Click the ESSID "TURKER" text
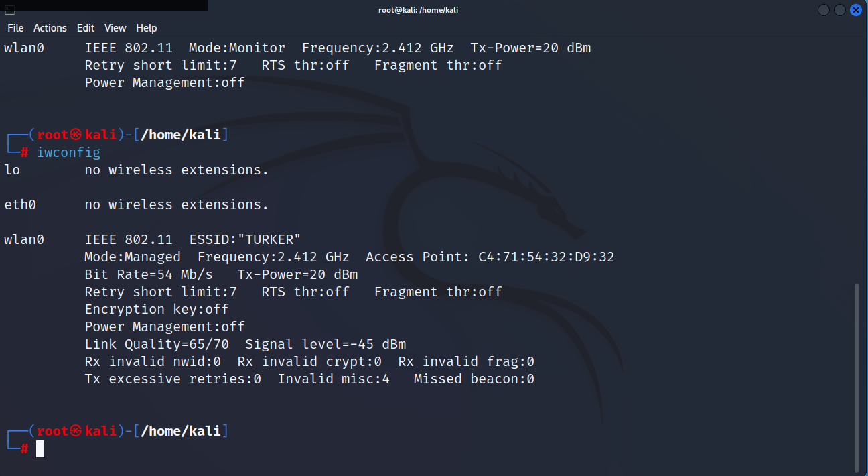Image resolution: width=868 pixels, height=476 pixels. pyautogui.click(x=241, y=239)
